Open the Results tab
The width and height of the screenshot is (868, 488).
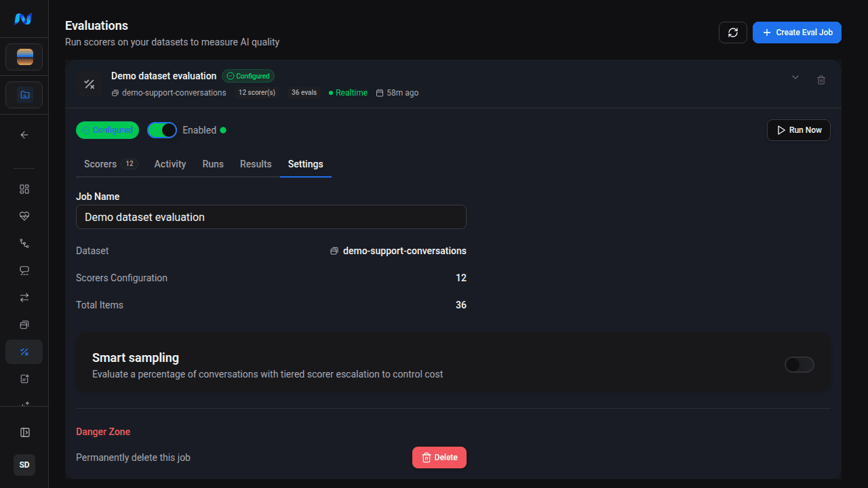256,164
